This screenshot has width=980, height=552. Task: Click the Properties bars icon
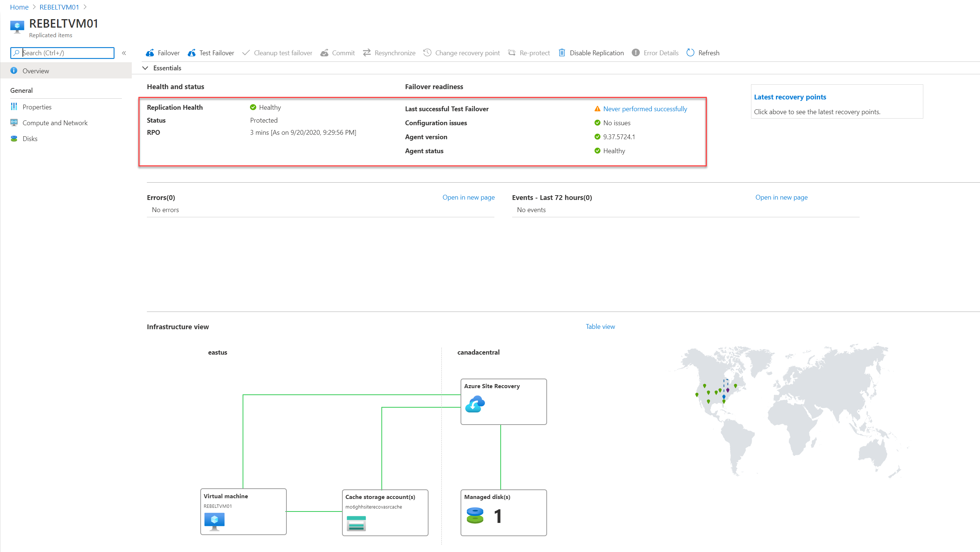click(14, 107)
